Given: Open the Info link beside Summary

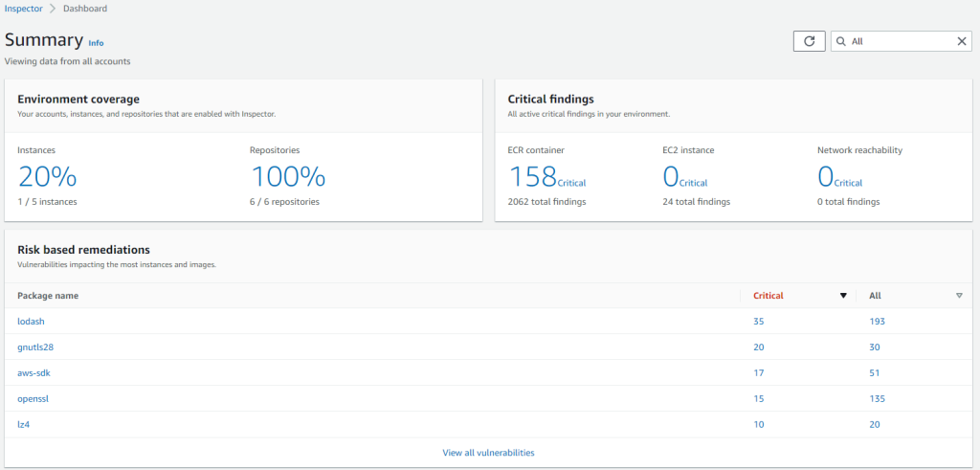Looking at the screenshot, I should (97, 43).
